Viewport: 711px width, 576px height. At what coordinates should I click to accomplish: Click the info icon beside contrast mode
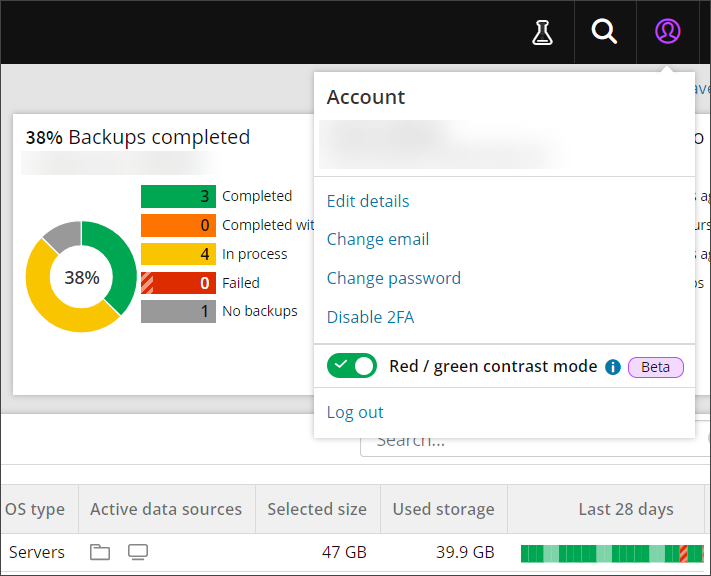(x=613, y=367)
